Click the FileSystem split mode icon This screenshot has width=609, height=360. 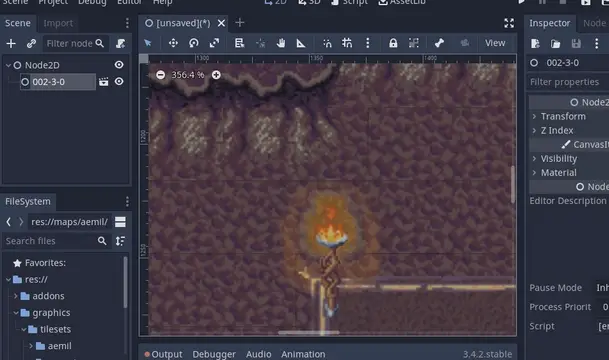120,222
